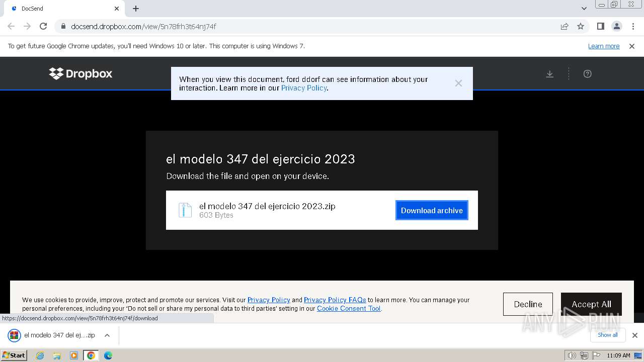The height and width of the screenshot is (362, 644).
Task: Open network icon in system tray
Action: 584,355
